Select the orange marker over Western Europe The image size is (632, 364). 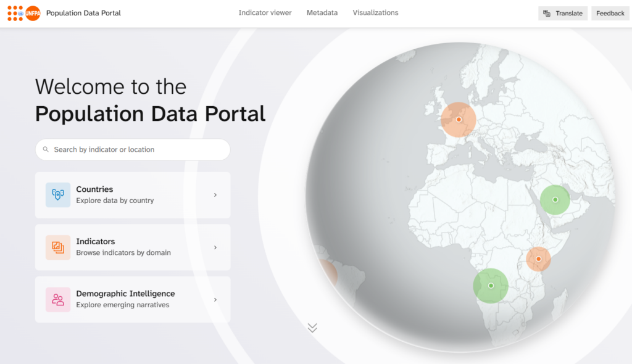[x=459, y=120]
